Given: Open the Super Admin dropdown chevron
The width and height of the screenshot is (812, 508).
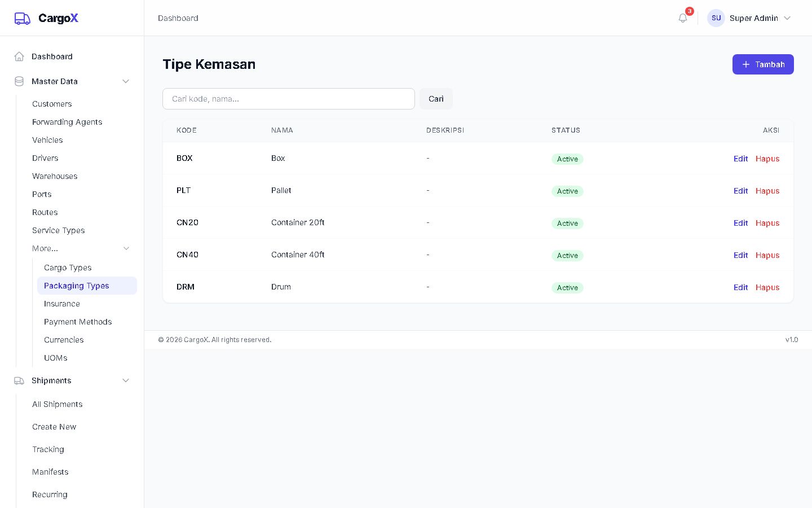Looking at the screenshot, I should click(x=787, y=18).
